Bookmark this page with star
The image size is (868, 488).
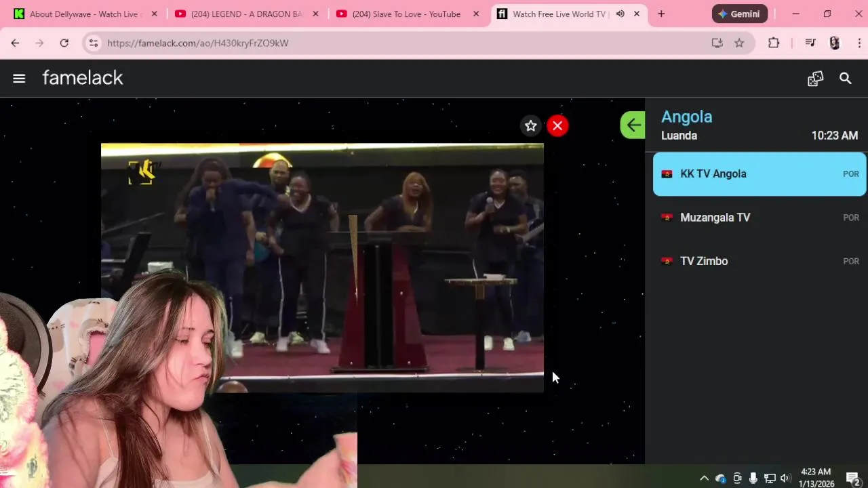[739, 43]
